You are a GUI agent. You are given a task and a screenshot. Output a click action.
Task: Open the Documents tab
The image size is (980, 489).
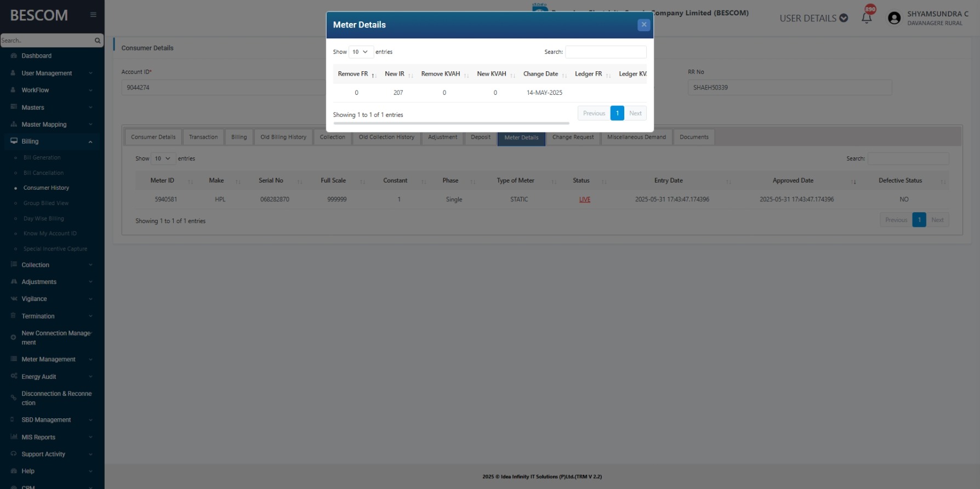pos(694,137)
